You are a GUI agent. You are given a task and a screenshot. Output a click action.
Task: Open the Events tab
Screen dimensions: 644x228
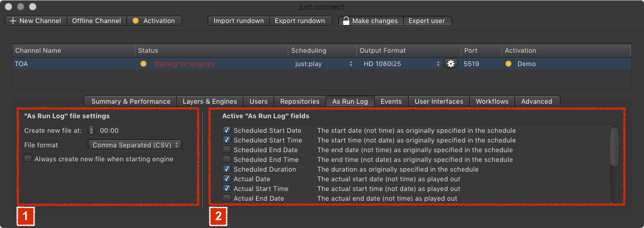point(391,101)
